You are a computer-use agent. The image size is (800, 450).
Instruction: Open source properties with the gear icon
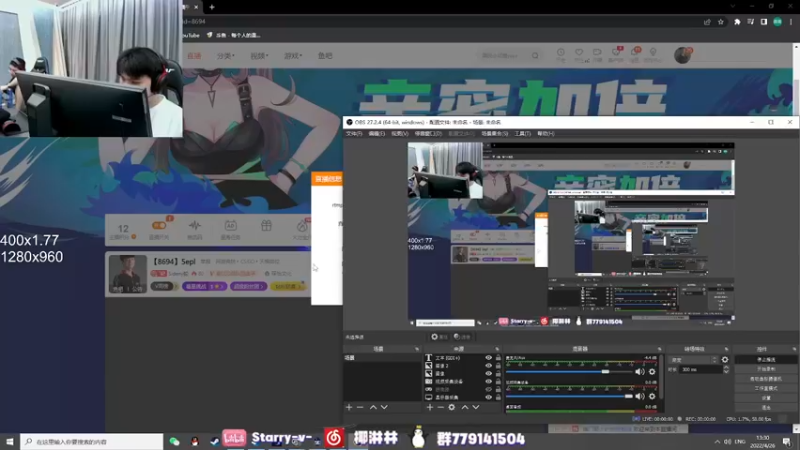tap(452, 407)
